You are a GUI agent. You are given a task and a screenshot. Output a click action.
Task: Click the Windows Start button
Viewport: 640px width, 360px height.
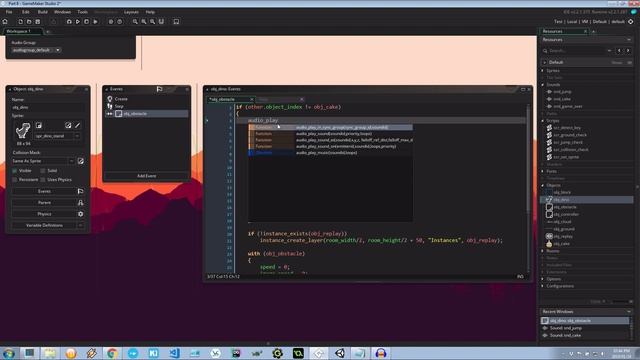point(8,353)
